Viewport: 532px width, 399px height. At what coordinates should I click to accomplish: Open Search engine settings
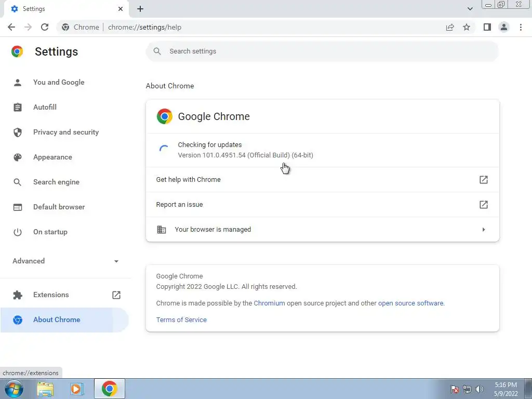(x=56, y=182)
